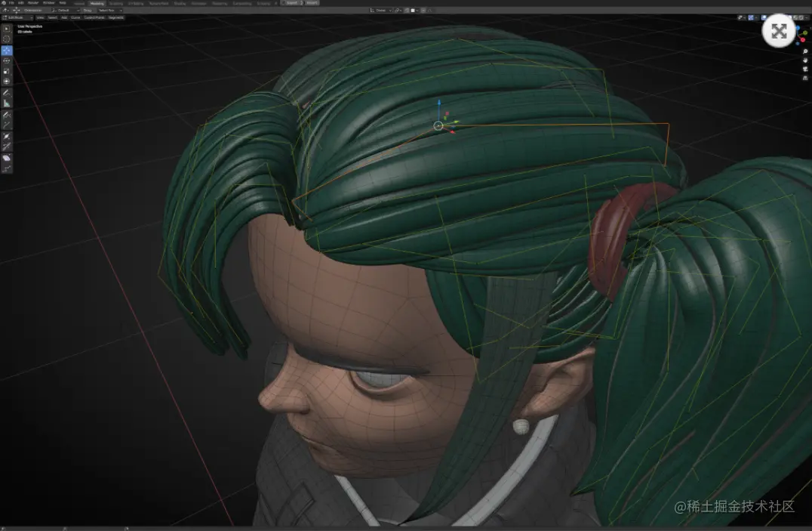
Task: Select the Annotate pencil tool
Action: point(7,92)
